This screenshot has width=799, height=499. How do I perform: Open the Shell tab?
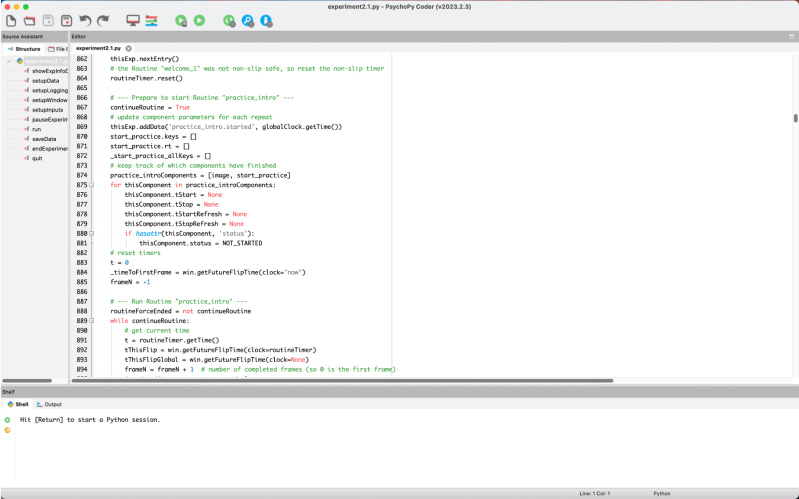pos(18,404)
